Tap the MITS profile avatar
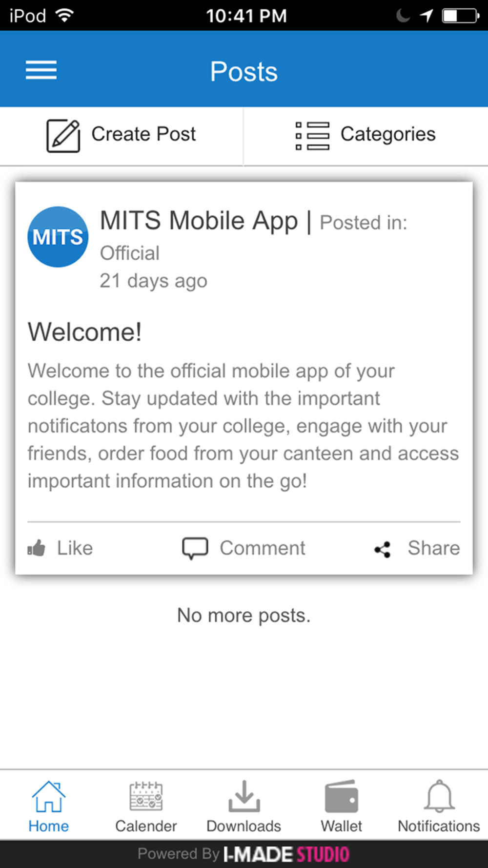Screen dimensions: 488x868 (x=58, y=237)
